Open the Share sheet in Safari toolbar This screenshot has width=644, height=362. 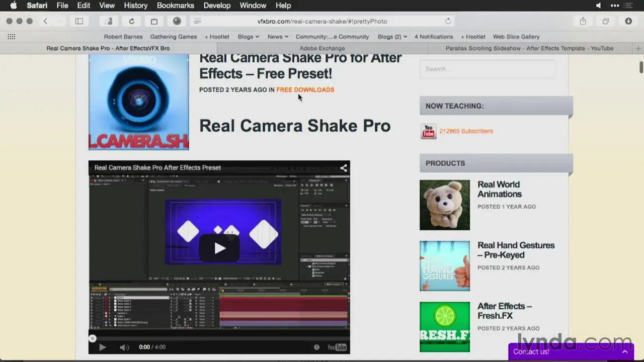(x=583, y=21)
